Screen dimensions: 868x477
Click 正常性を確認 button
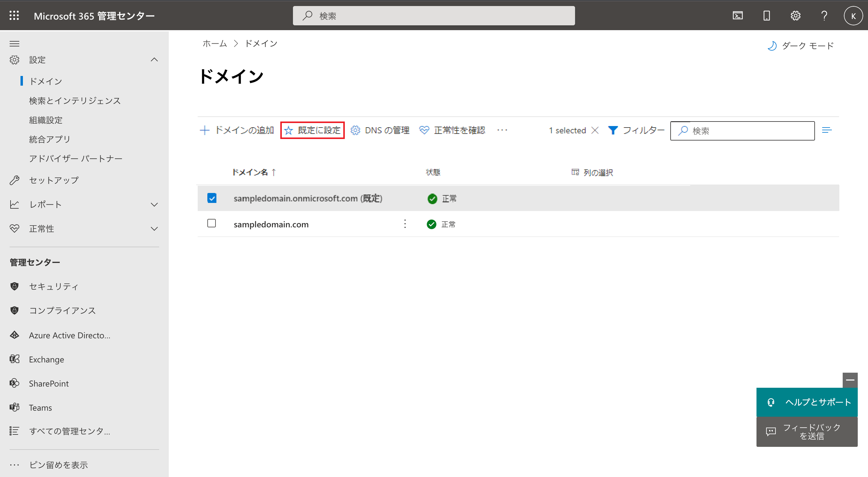click(x=452, y=130)
